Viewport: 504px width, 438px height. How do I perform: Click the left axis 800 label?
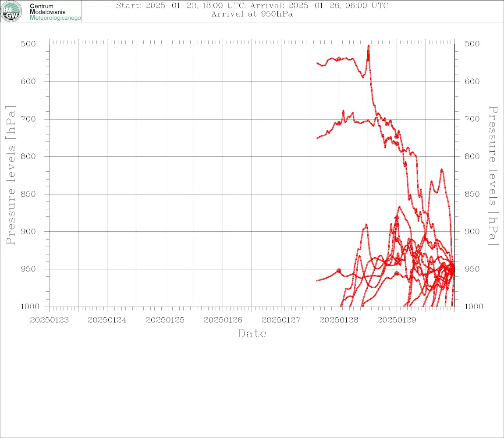click(x=28, y=156)
